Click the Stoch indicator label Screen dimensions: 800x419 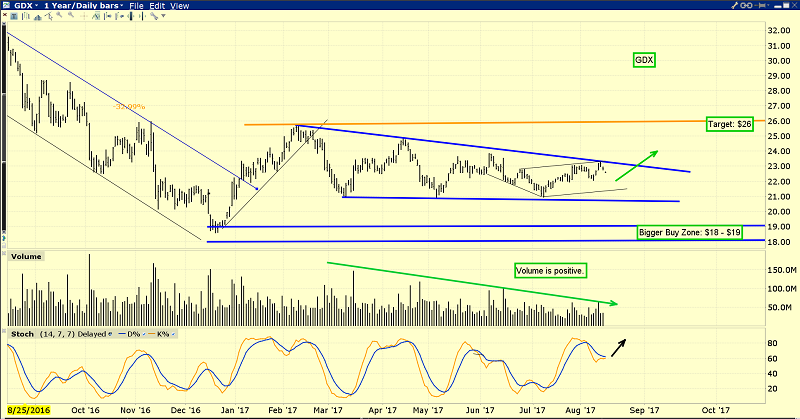(22, 334)
